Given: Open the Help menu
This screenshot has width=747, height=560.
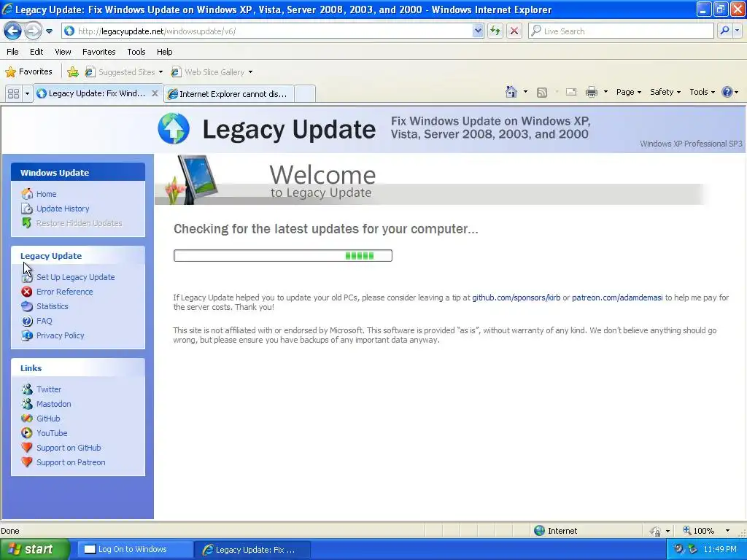Looking at the screenshot, I should (164, 52).
